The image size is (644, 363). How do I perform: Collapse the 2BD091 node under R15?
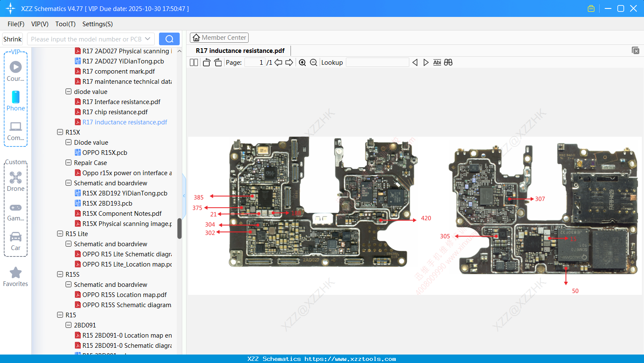[69, 325]
